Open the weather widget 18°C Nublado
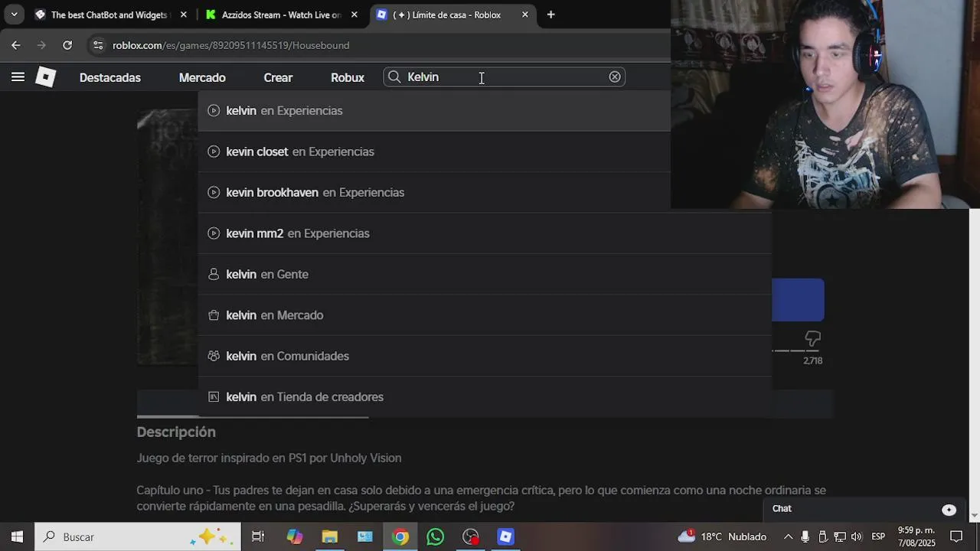 click(x=722, y=536)
